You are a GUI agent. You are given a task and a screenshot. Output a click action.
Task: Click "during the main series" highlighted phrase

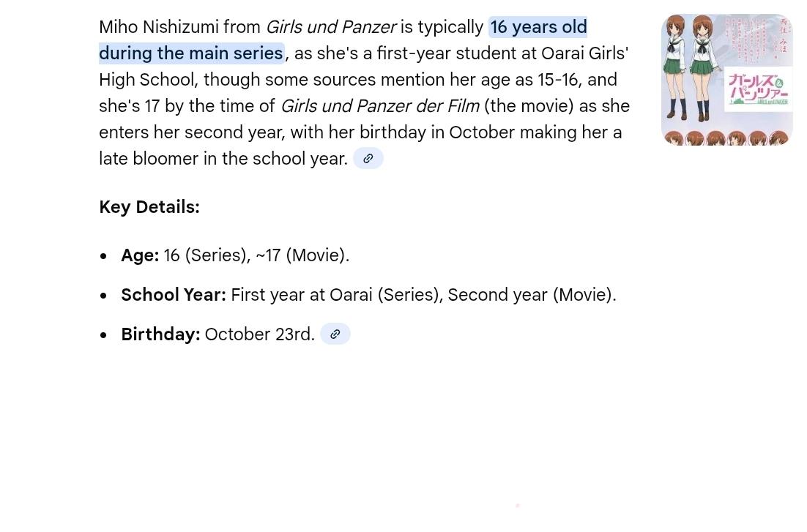[x=190, y=53]
